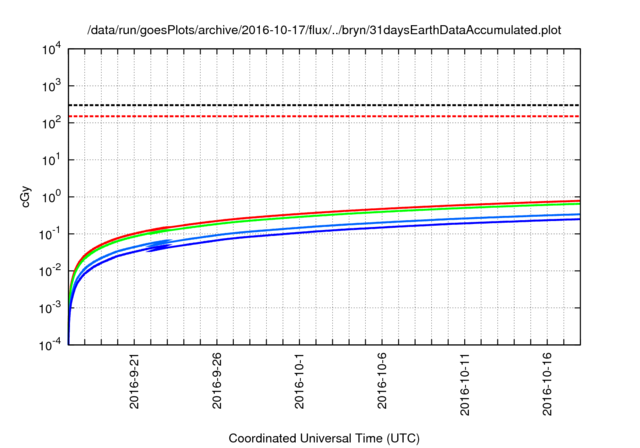Click the 2016-10-6 date label
Viewport: 640px width, 448px height.
(x=382, y=381)
